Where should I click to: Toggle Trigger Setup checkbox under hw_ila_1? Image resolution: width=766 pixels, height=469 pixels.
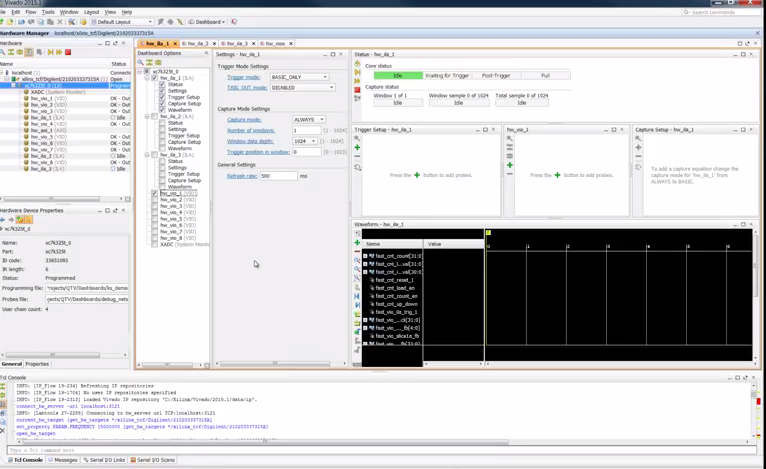pos(162,97)
